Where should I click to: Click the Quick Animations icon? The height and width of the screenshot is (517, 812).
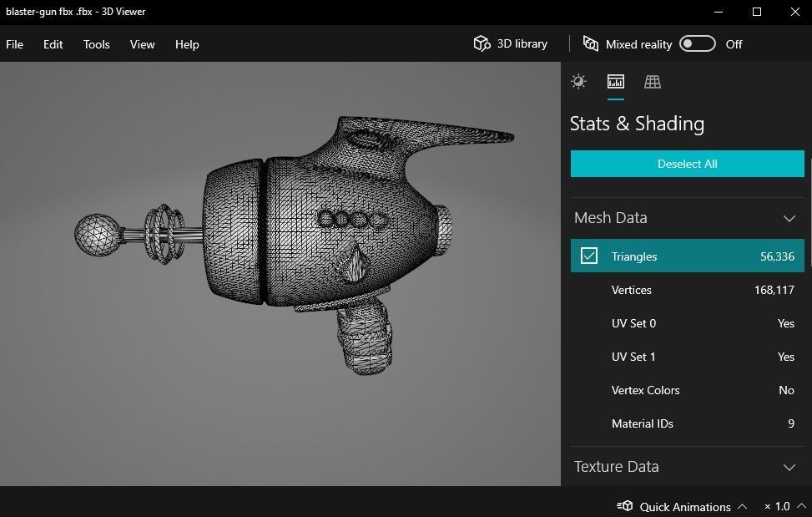click(x=625, y=506)
